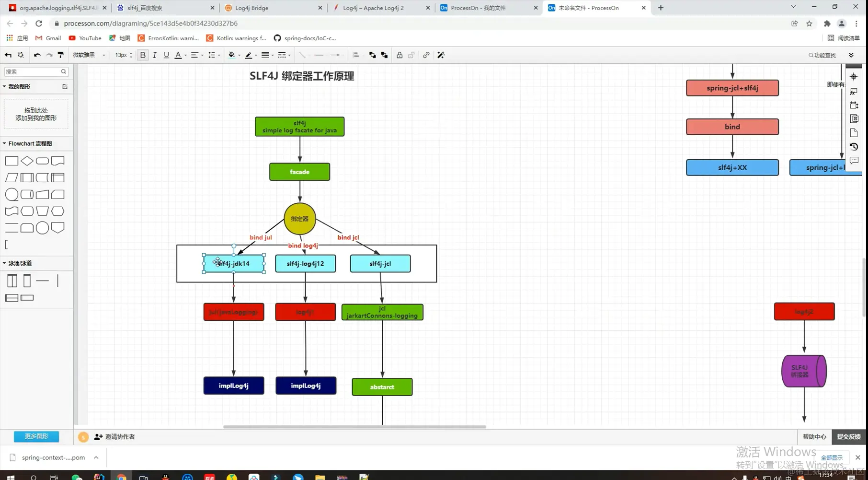Bring selected shape to front
The width and height of the screenshot is (868, 480).
[x=372, y=55]
